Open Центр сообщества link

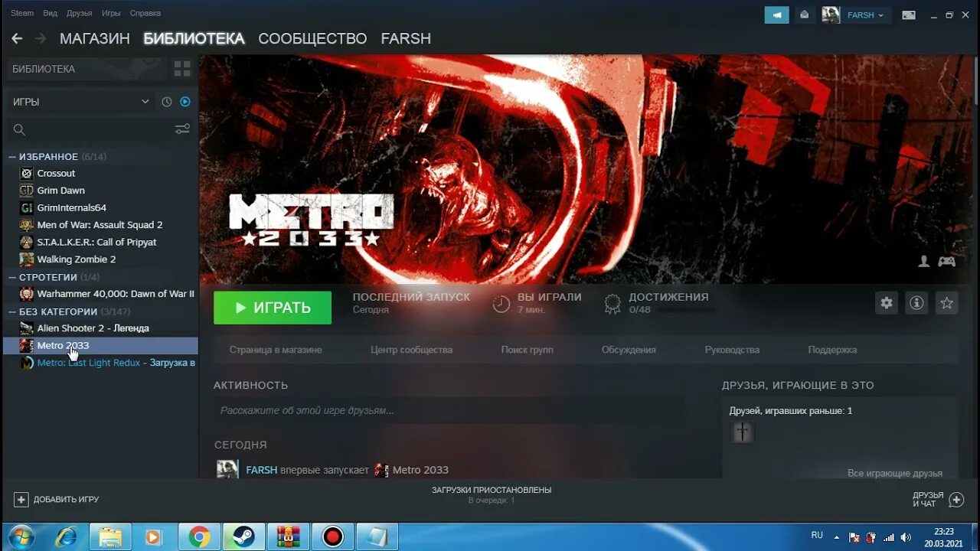tap(411, 350)
